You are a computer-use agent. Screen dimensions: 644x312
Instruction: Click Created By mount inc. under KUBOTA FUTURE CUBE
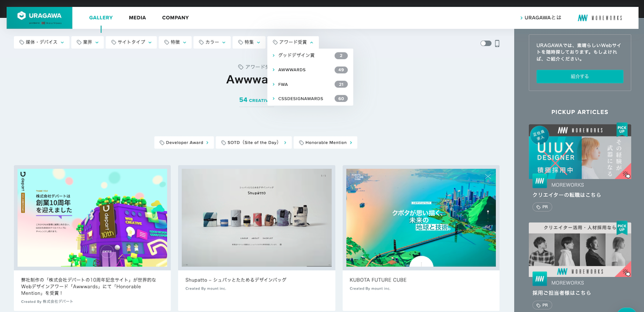coord(370,288)
